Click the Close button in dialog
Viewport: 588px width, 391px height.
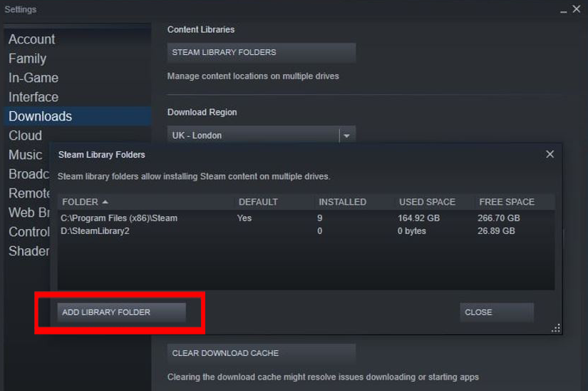tap(497, 313)
